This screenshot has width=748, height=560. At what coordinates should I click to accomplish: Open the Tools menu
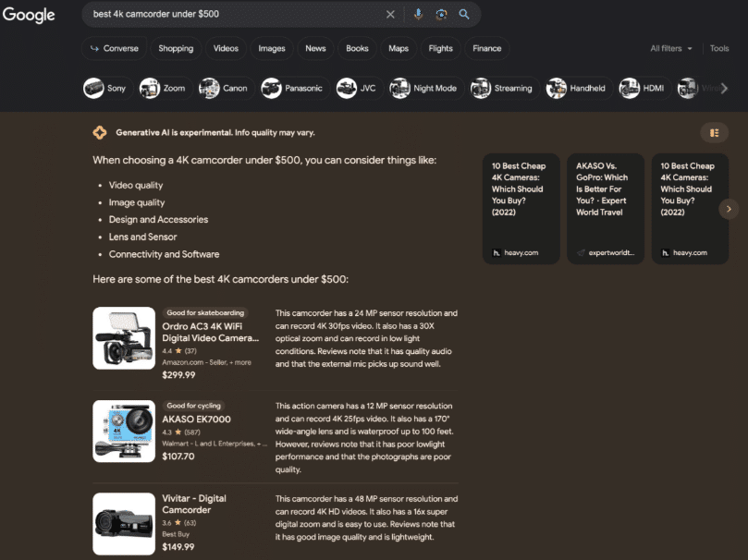pyautogui.click(x=718, y=48)
